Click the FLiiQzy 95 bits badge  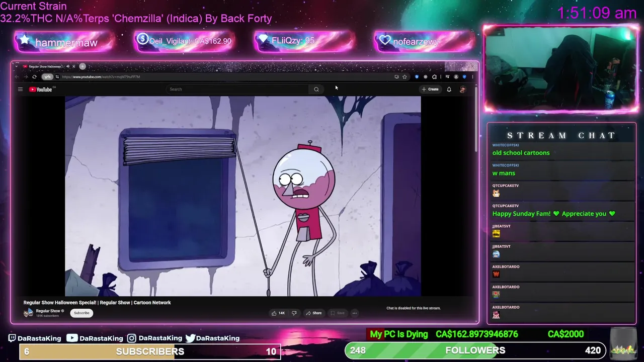pos(305,41)
